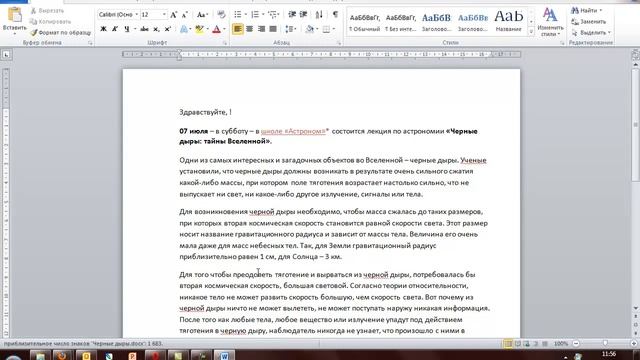Click the underlined школе «Астроном» text
This screenshot has width=640, height=360.
point(293,131)
